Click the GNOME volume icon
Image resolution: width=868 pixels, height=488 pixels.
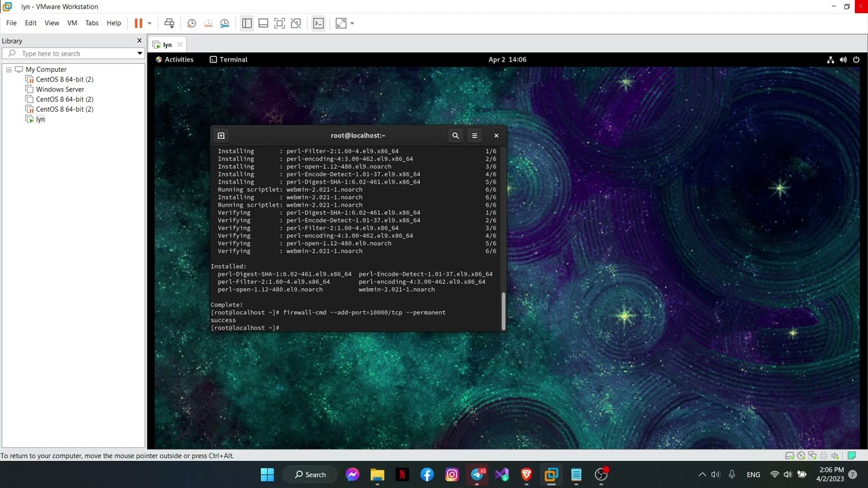843,60
